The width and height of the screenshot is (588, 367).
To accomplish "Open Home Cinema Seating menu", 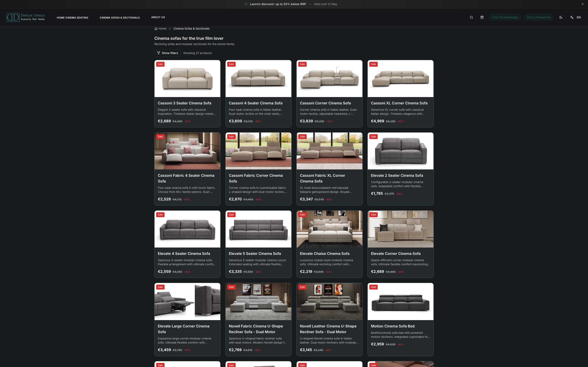I will (72, 18).
